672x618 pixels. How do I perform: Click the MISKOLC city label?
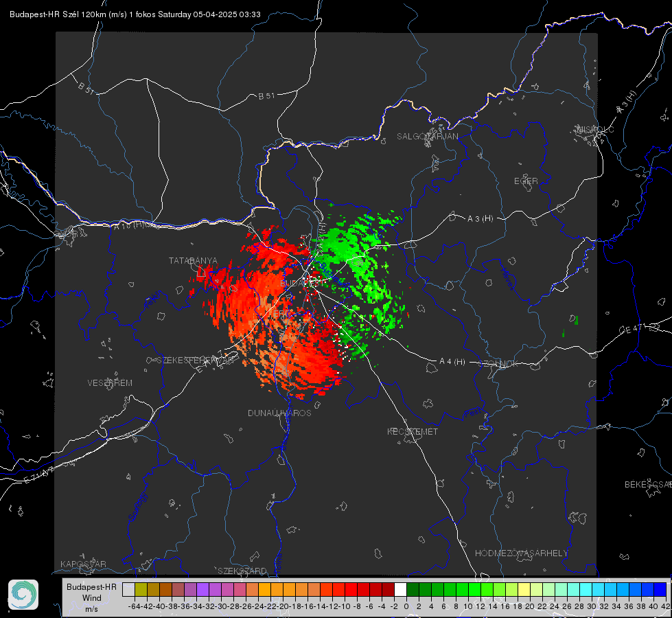[595, 129]
